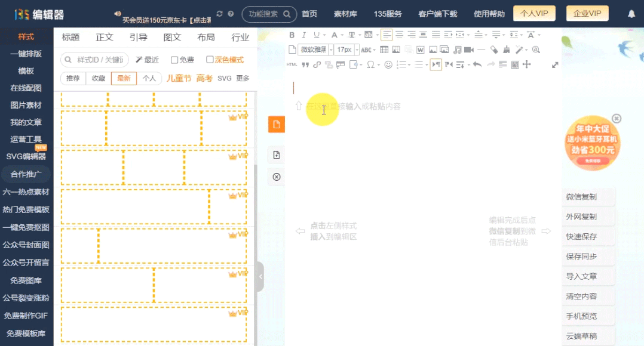644x346 pixels.
Task: Insert a video with camera icon
Action: (x=469, y=50)
